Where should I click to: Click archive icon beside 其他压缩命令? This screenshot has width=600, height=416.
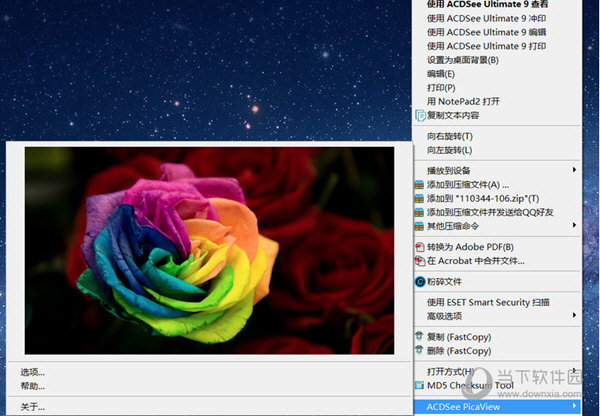coord(419,226)
